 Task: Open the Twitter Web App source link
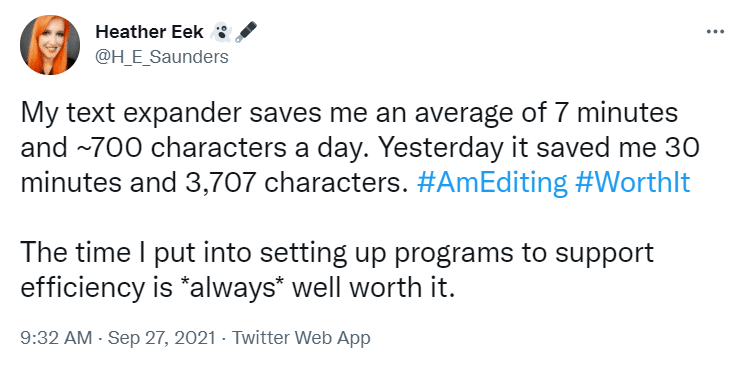click(x=301, y=338)
